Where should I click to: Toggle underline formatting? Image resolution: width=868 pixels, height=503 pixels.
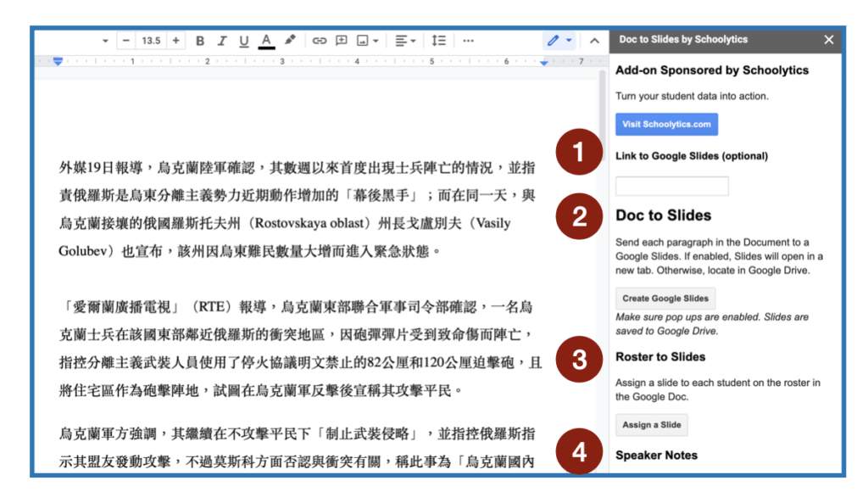[x=244, y=41]
